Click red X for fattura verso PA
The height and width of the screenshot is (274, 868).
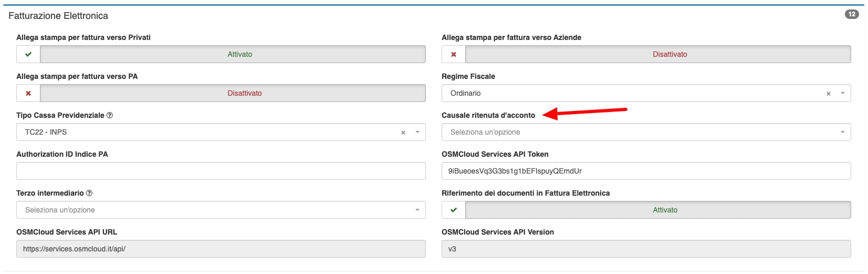point(28,93)
